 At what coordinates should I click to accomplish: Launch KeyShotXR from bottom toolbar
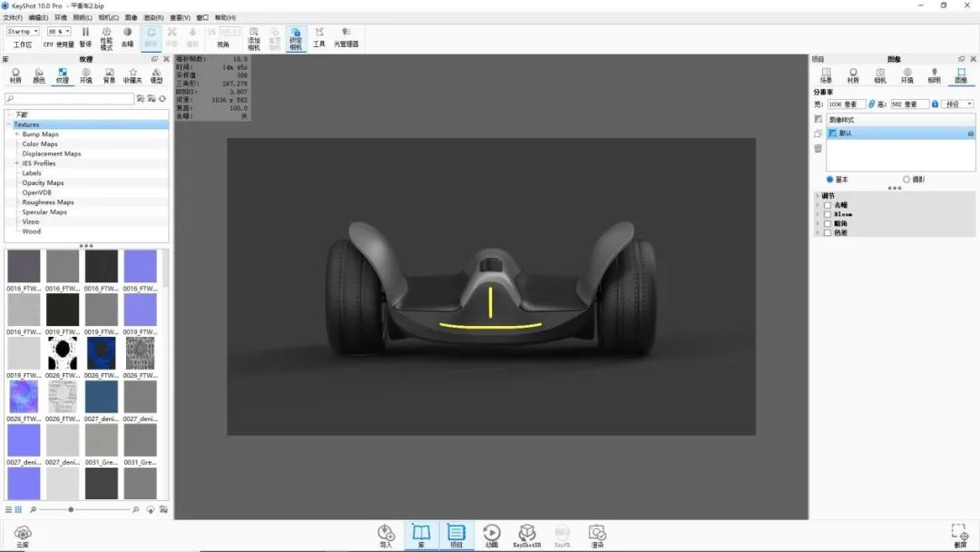coord(526,535)
